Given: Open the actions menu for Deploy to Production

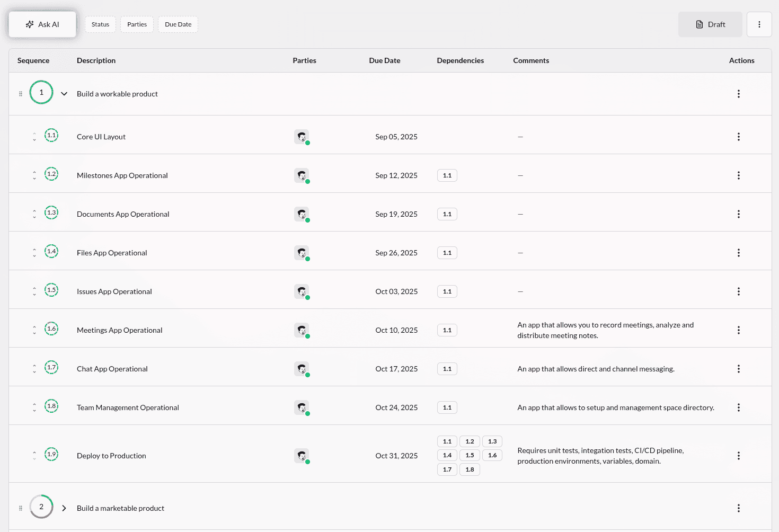Looking at the screenshot, I should (739, 455).
